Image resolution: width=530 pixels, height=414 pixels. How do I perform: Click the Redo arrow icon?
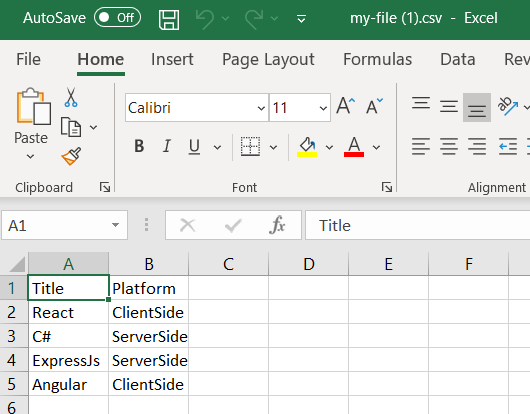254,19
